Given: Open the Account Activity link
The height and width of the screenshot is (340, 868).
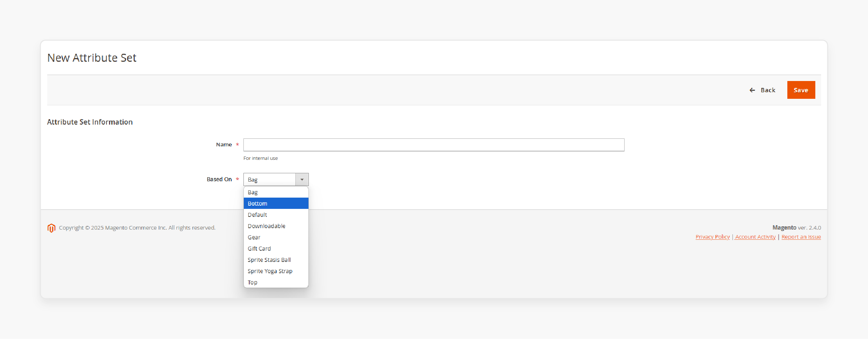Looking at the screenshot, I should click(755, 237).
